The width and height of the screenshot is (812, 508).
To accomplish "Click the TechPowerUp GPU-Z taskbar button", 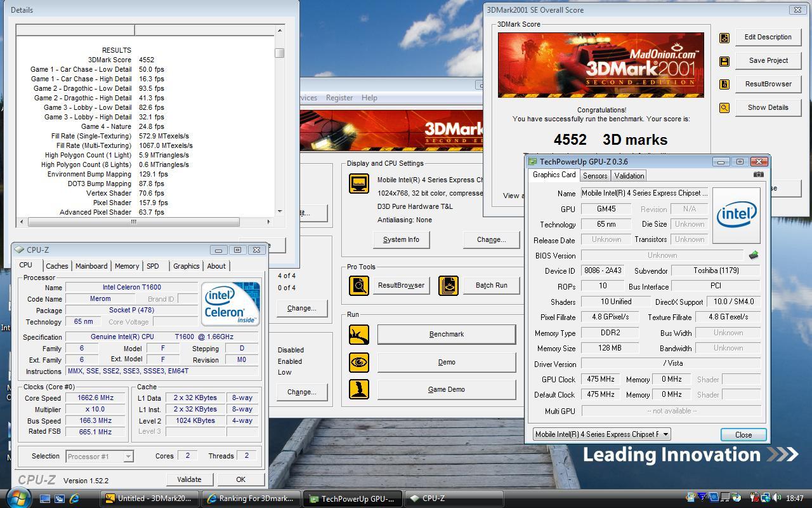I will click(x=353, y=498).
